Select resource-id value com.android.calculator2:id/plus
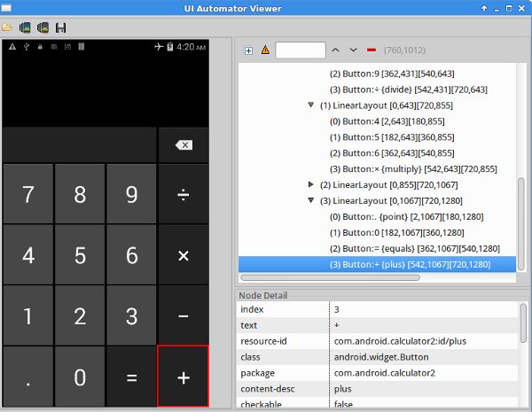532x412 pixels. (x=400, y=341)
